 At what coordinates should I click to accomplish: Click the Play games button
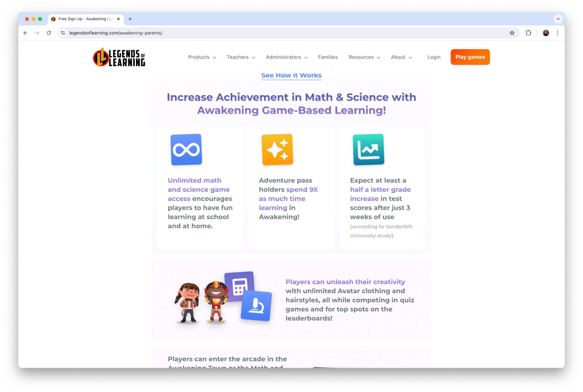point(470,57)
